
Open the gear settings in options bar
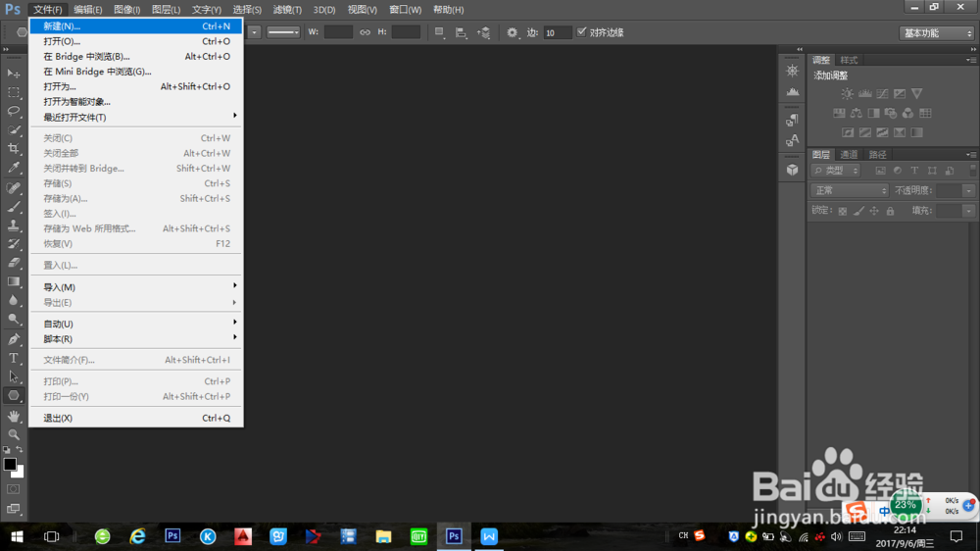click(512, 32)
